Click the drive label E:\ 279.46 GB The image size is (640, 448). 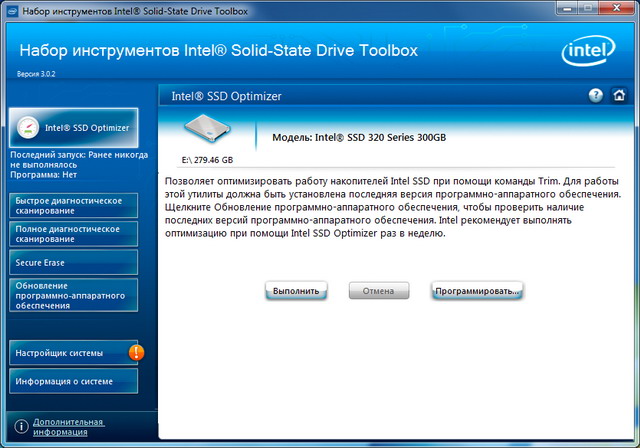pos(207,160)
